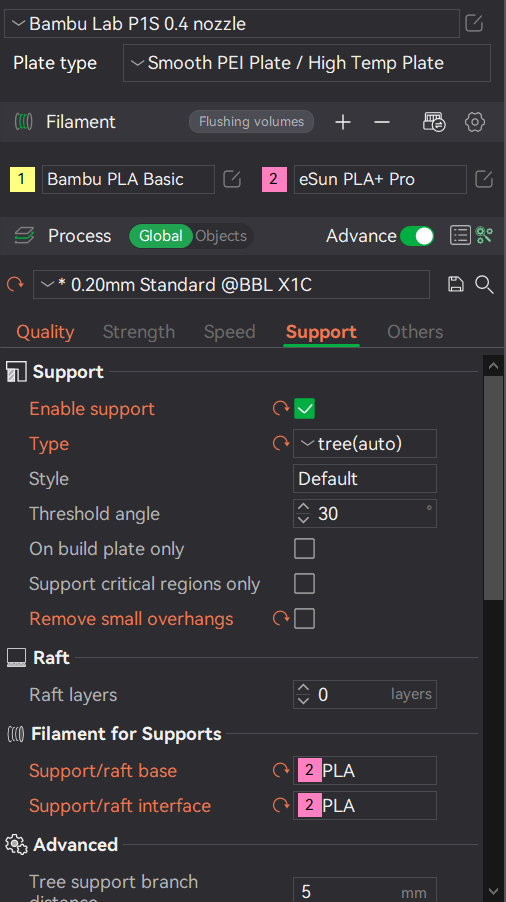The height and width of the screenshot is (902, 506).
Task: Enable Support critical regions only
Action: (304, 584)
